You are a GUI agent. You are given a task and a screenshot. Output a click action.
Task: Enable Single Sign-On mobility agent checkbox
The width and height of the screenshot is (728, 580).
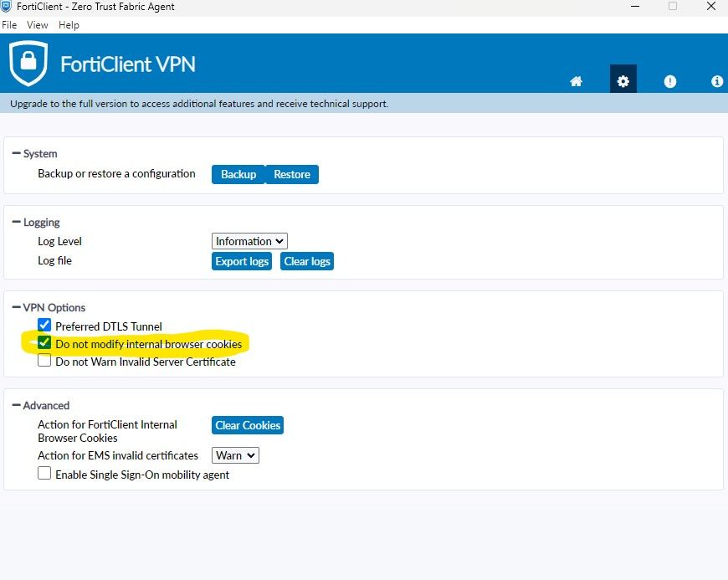(x=44, y=473)
